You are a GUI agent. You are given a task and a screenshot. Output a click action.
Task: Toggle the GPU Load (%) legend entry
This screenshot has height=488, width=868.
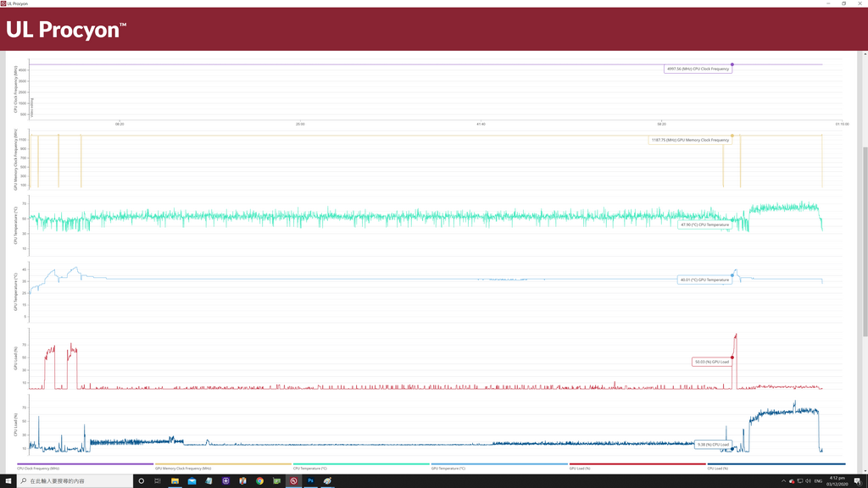637,467
